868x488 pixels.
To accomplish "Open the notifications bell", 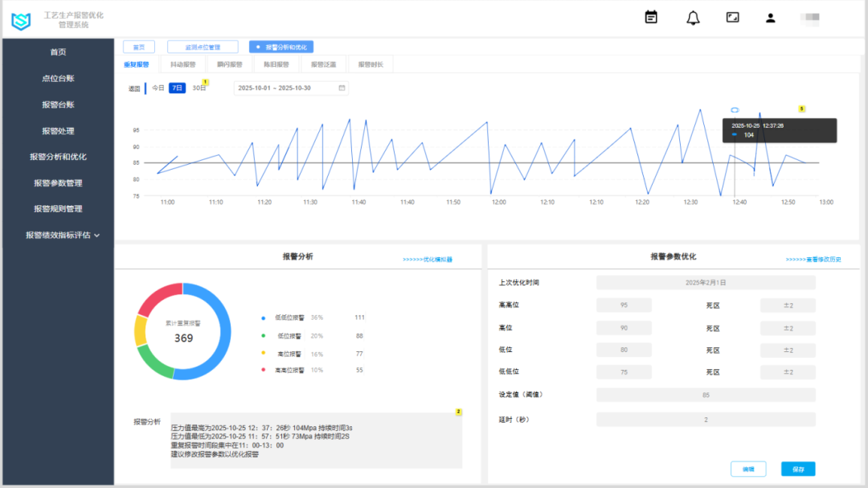I will point(691,17).
